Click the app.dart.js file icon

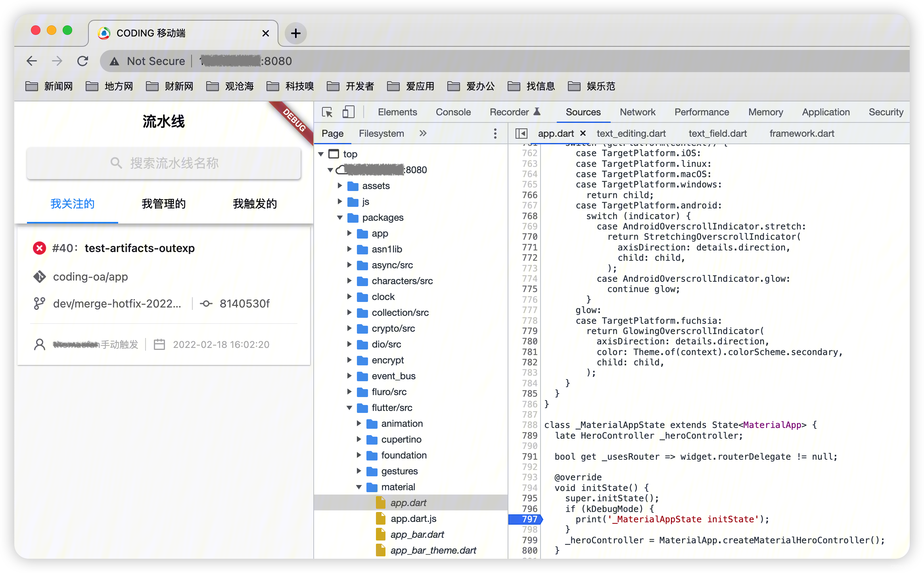[381, 518]
